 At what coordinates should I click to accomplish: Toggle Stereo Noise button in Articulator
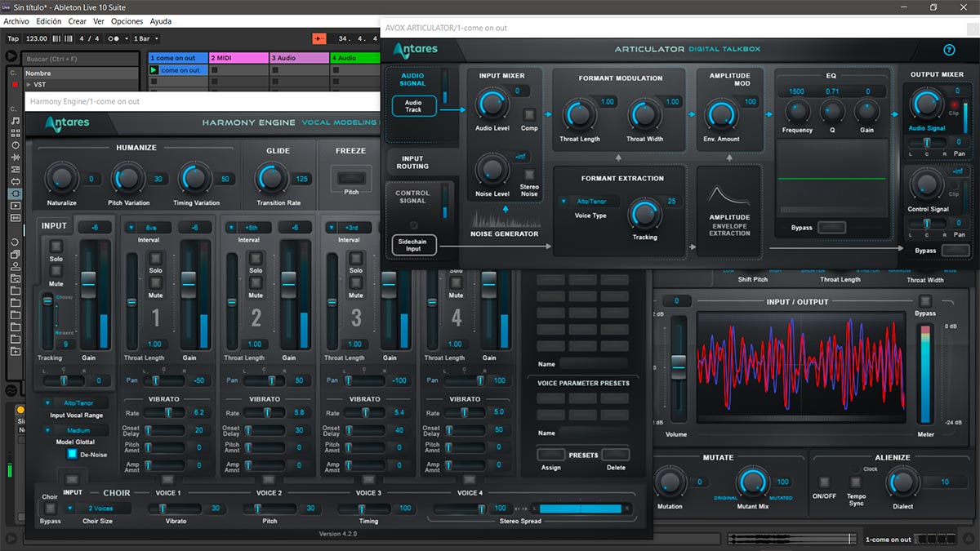point(529,174)
